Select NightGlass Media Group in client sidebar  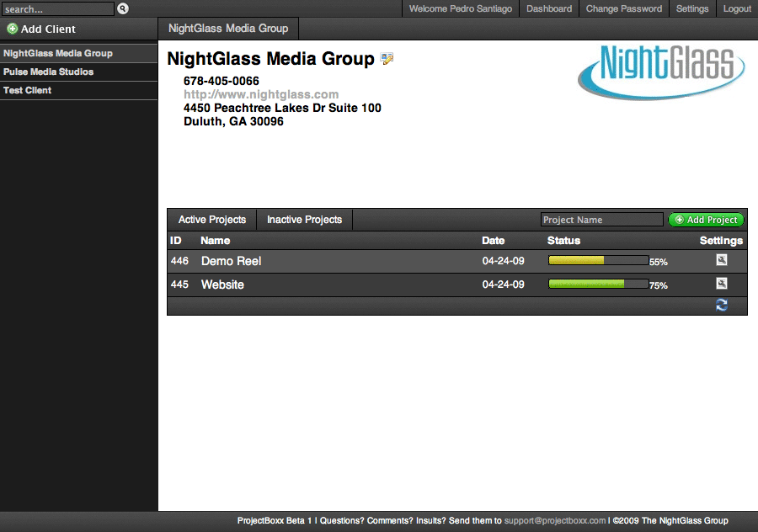[x=78, y=54]
